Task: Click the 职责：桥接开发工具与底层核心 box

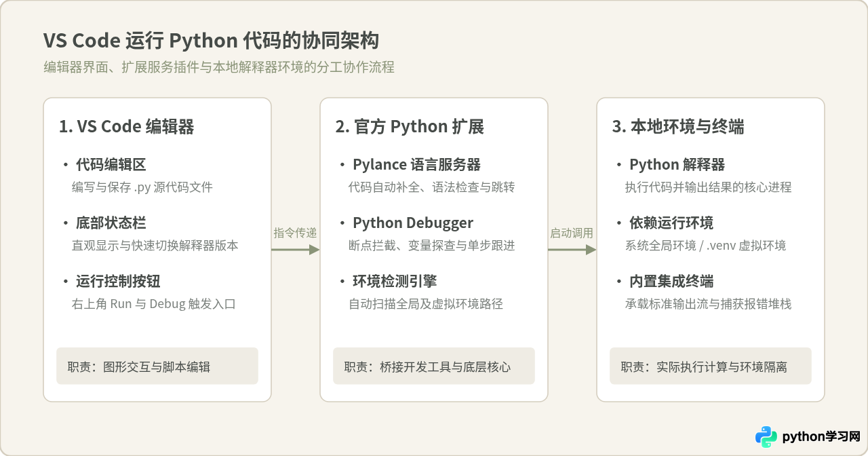Action: (434, 366)
